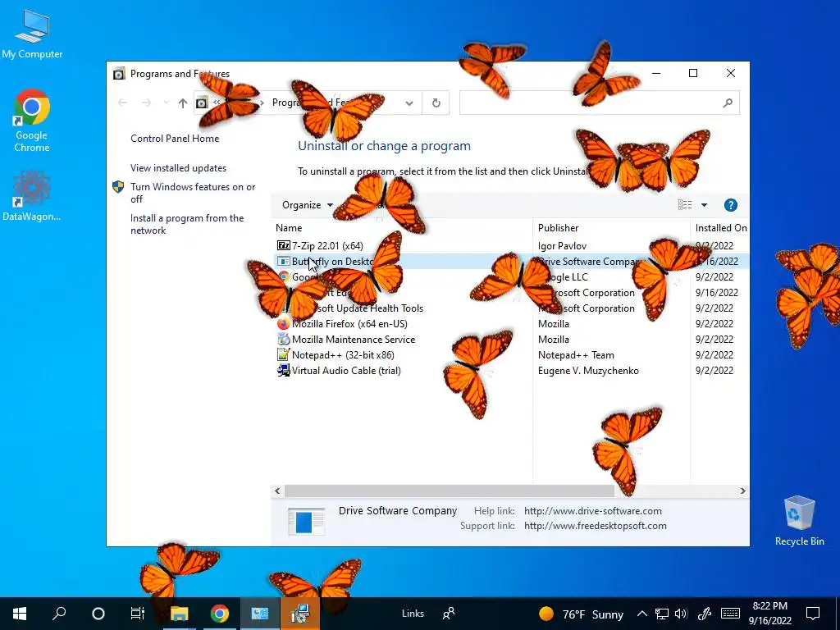Open My Computer desktop icon
The width and height of the screenshot is (840, 630).
(32, 33)
